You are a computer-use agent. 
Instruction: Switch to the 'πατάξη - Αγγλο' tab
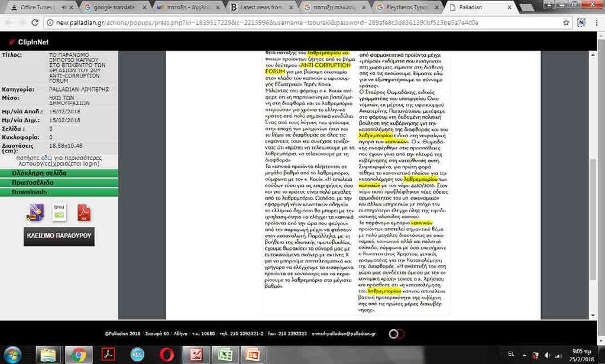(187, 7)
